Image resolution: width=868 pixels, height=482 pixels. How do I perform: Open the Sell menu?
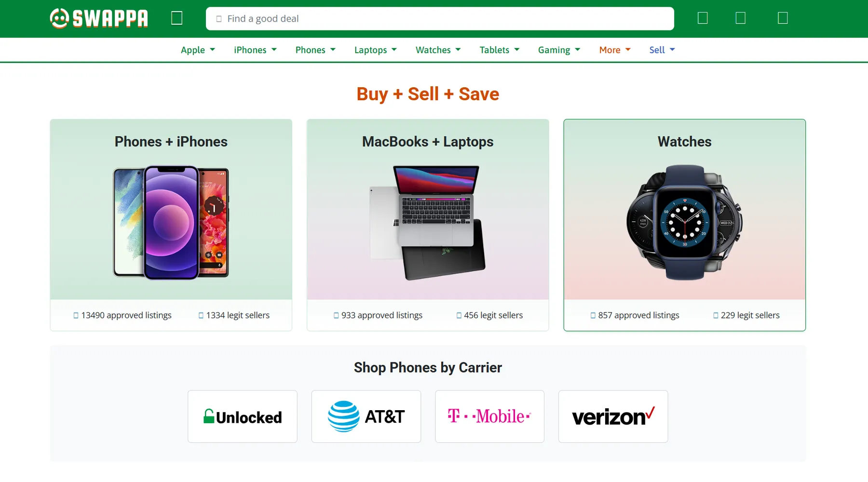coord(662,50)
